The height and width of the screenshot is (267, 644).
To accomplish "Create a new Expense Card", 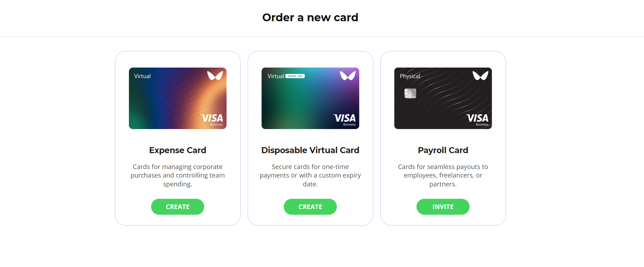I will tap(178, 207).
